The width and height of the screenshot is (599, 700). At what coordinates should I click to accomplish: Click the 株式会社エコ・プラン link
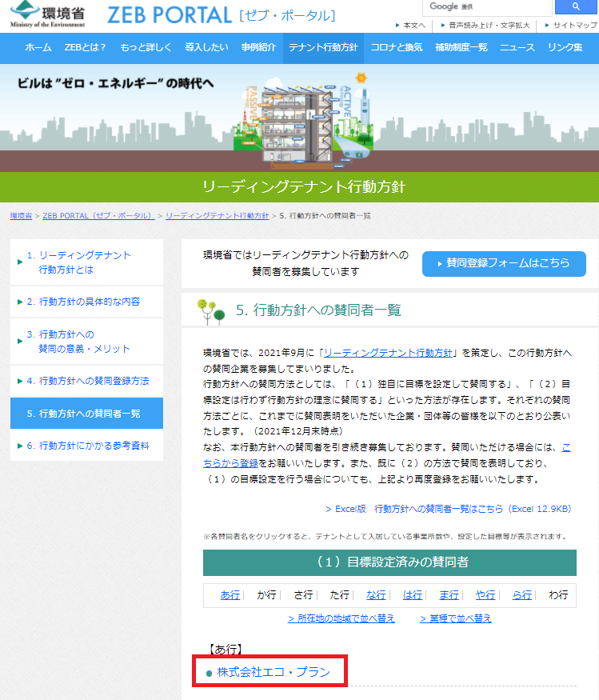(274, 672)
